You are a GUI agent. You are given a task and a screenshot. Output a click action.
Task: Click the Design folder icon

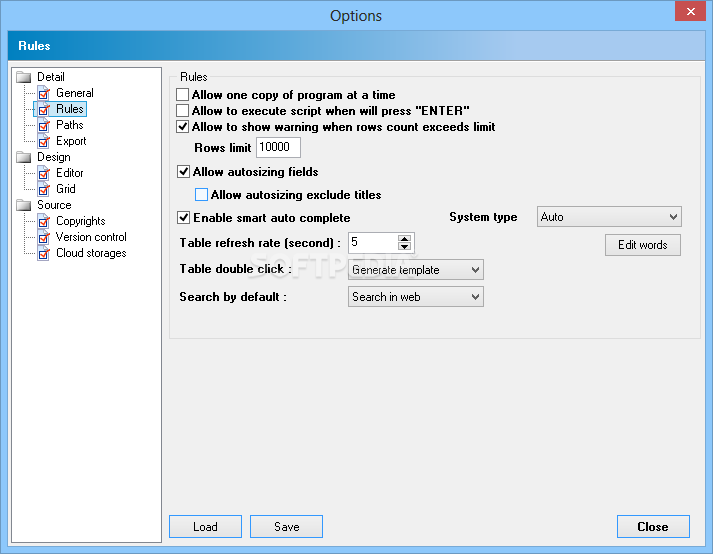click(24, 157)
